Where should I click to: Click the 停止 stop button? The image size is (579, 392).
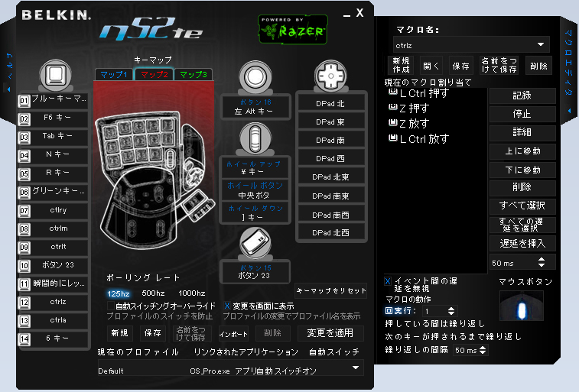(x=522, y=114)
